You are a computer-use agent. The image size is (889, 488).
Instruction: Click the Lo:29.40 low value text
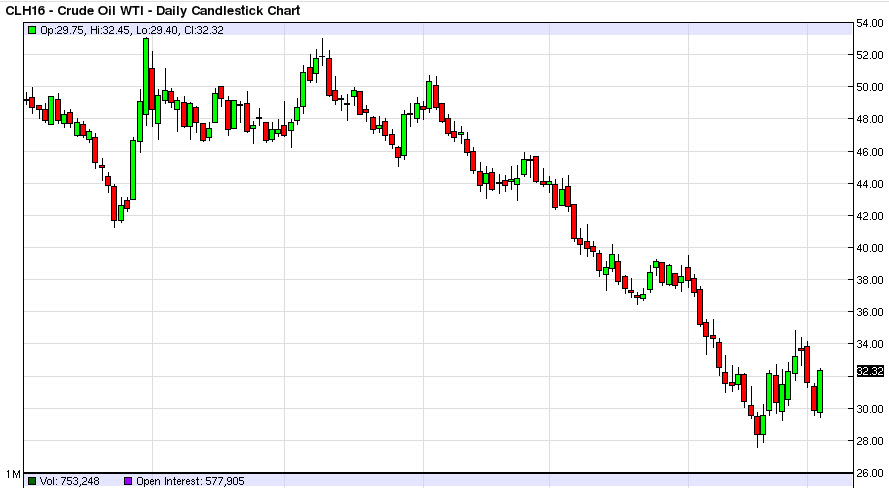click(x=157, y=30)
